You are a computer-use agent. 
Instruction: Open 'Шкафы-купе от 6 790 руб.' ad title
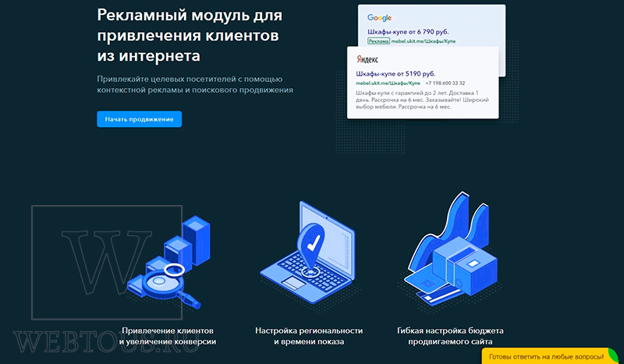point(408,32)
